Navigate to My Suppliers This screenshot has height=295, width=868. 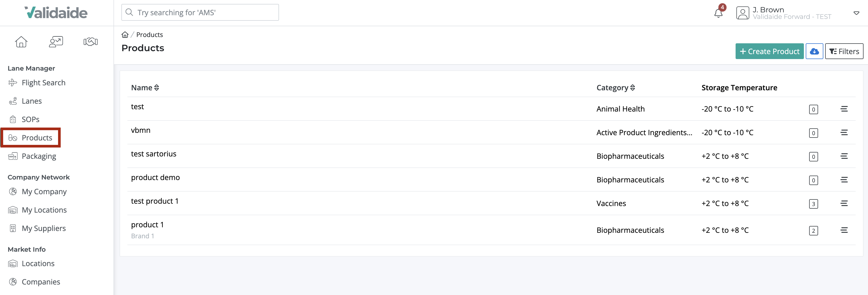pyautogui.click(x=43, y=228)
